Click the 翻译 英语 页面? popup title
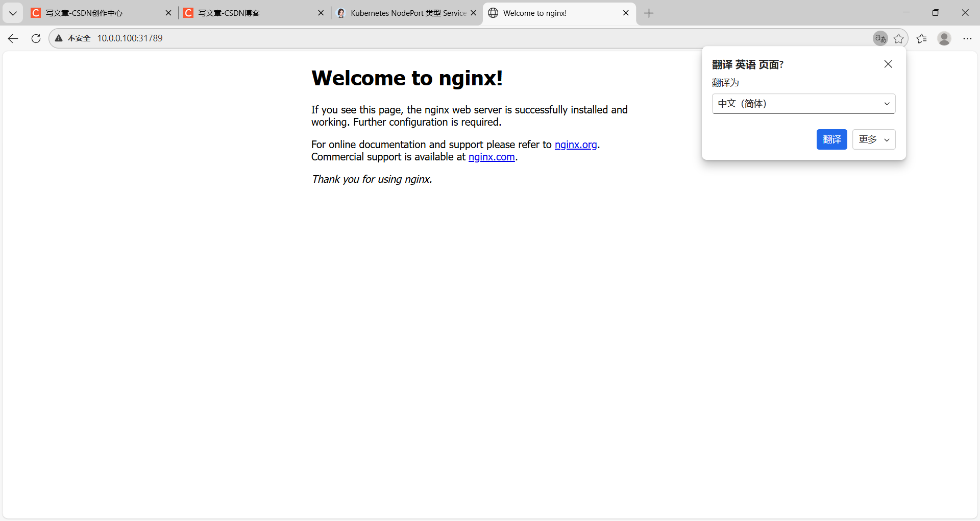 tap(748, 64)
